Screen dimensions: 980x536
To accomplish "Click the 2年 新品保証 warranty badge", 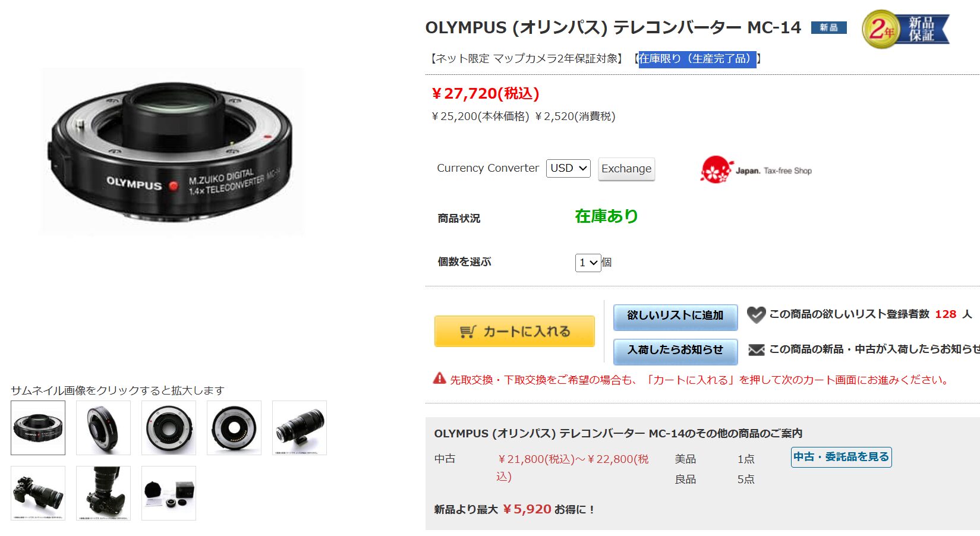I will coord(905,29).
